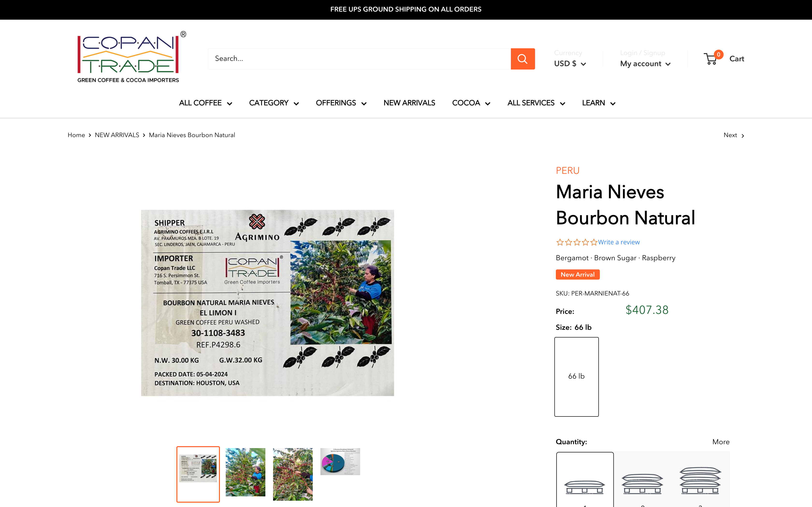812x507 pixels.
Task: Click the orange search magnifier button
Action: click(522, 59)
